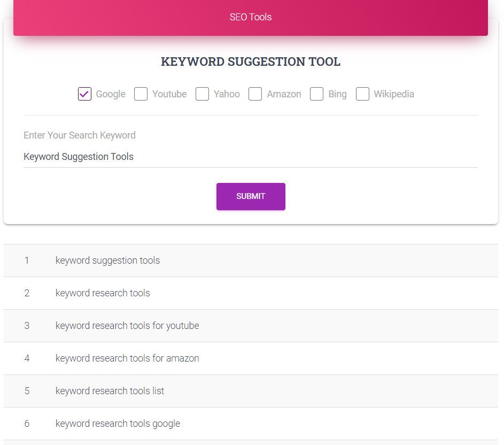
Task: Click row number 2 in results
Action: [27, 293]
